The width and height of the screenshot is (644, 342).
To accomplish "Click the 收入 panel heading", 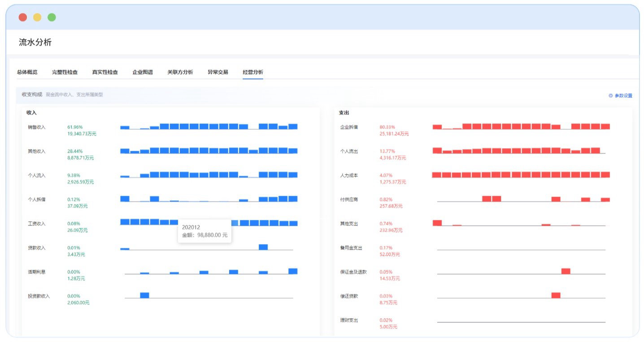I will pos(31,113).
